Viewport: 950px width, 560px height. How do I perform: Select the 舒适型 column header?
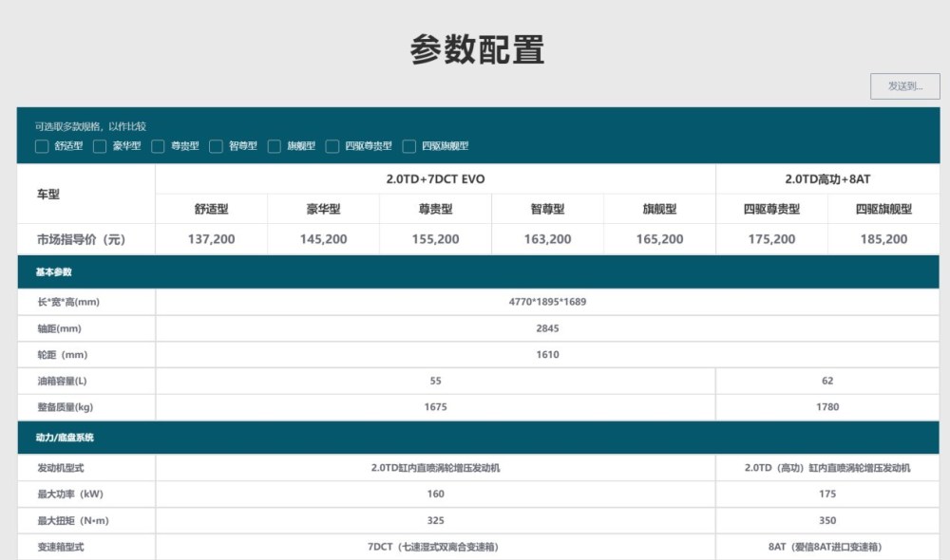click(x=212, y=209)
